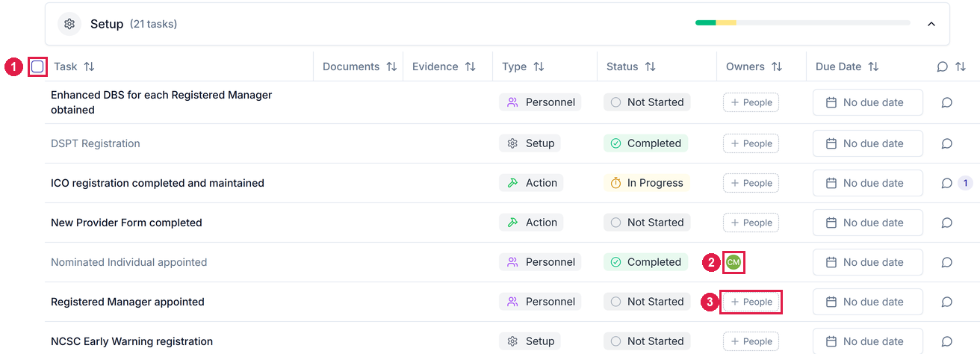Change In Progress status of ICO registration

point(647,183)
